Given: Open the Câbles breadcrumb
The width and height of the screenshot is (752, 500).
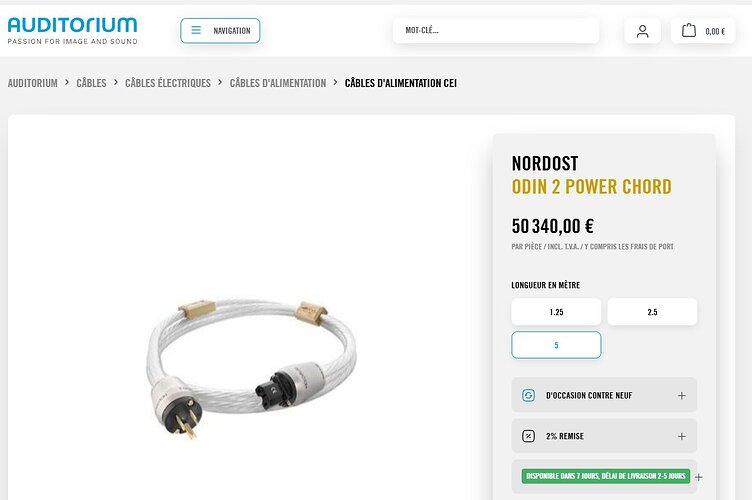Looking at the screenshot, I should (x=91, y=83).
